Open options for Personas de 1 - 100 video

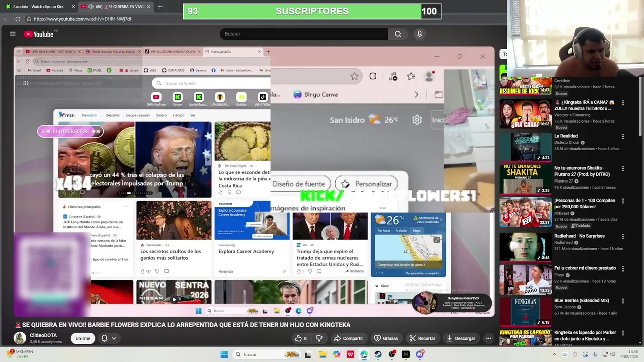coord(623,201)
